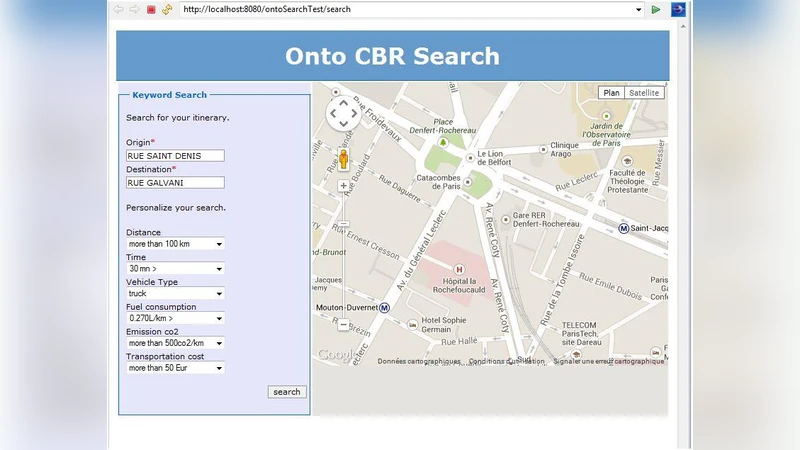Click the Street View pegman icon
800x450 pixels.
pyautogui.click(x=343, y=159)
